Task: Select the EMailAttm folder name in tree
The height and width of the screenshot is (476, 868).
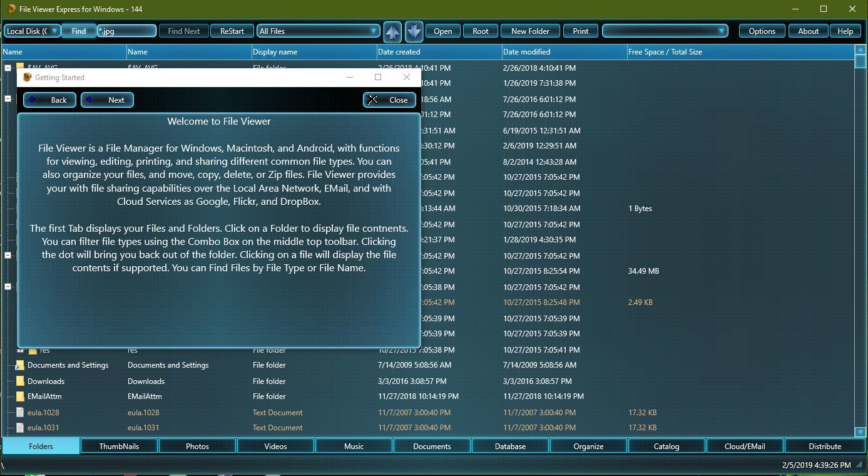Action: click(x=44, y=396)
